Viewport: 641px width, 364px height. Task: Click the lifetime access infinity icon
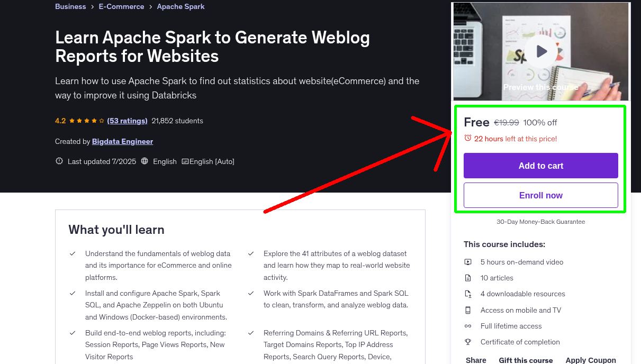[x=468, y=326]
